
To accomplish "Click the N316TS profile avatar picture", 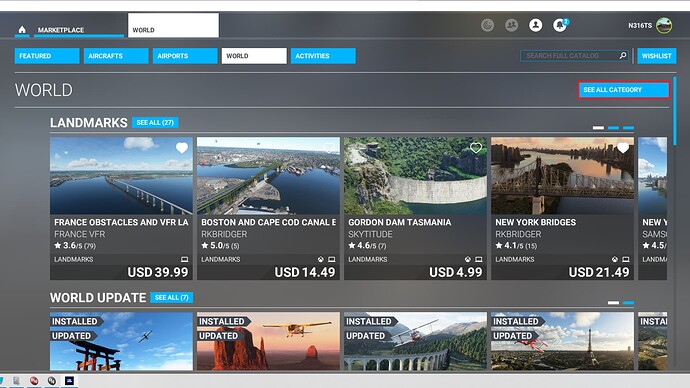I will [664, 26].
